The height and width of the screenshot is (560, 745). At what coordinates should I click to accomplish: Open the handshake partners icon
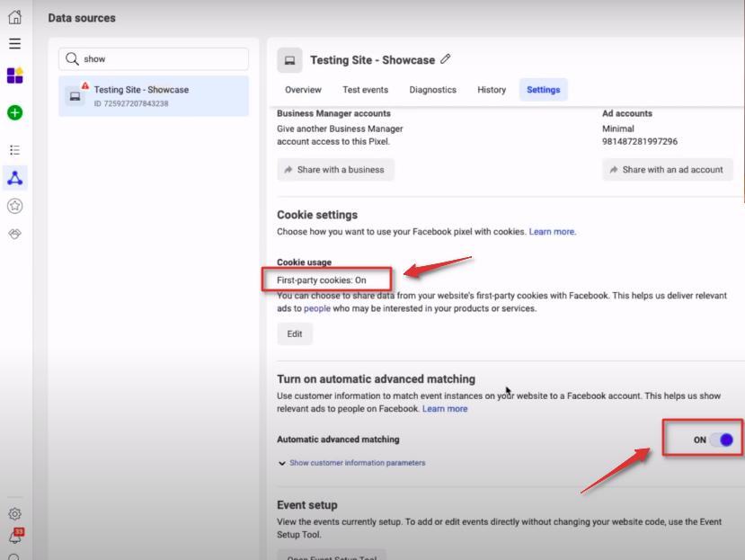coord(14,234)
